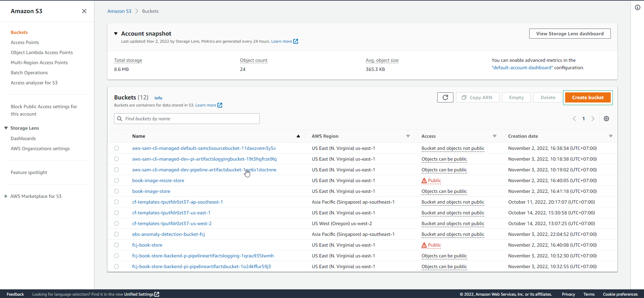Open the info panel icon at top right
Screen dimensions: 644x298
638,7
